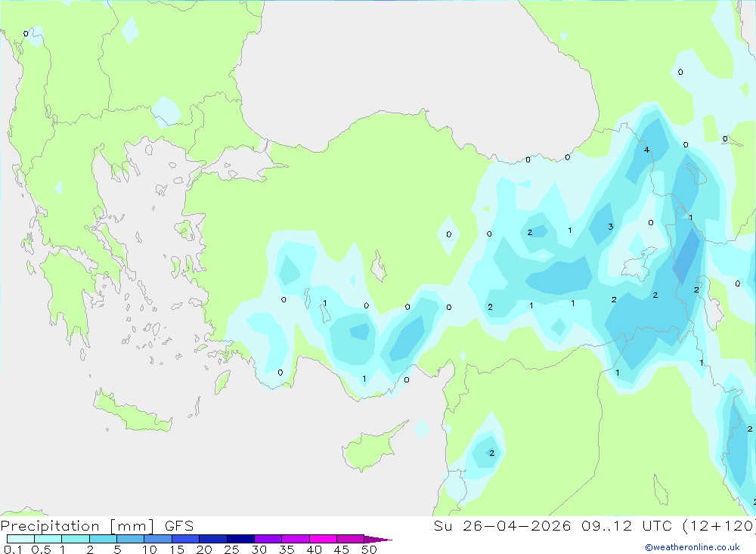The height and width of the screenshot is (554, 756).
Task: Click the '4' precipitation value on map
Action: [x=646, y=150]
